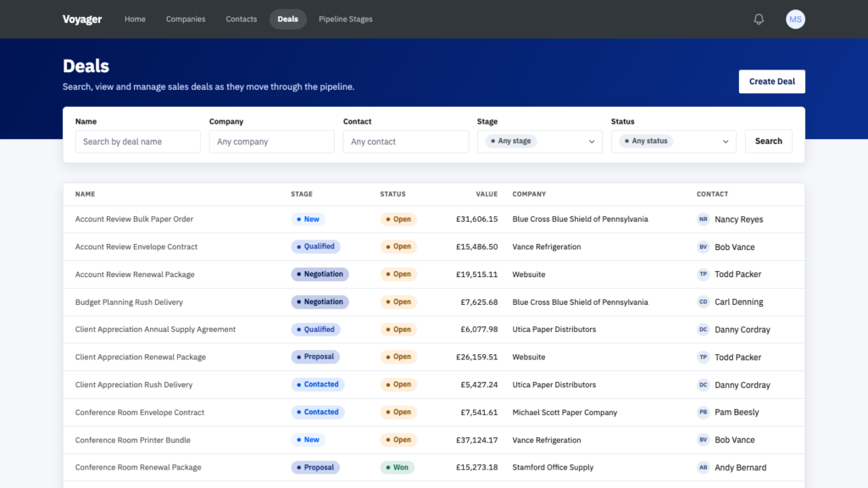Open the Conference Room Envelope Contract deal
This screenshot has width=868, height=488.
click(140, 413)
